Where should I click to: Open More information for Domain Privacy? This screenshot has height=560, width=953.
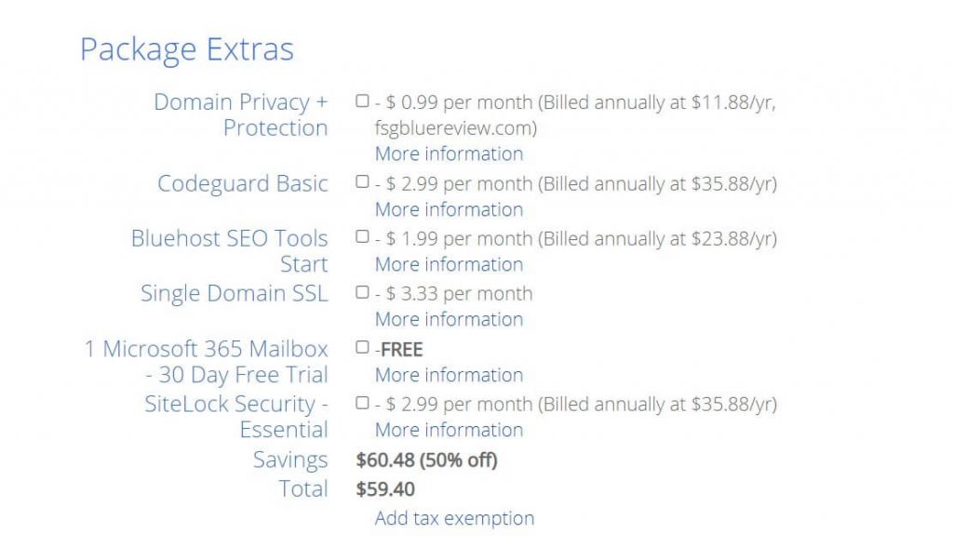click(449, 153)
